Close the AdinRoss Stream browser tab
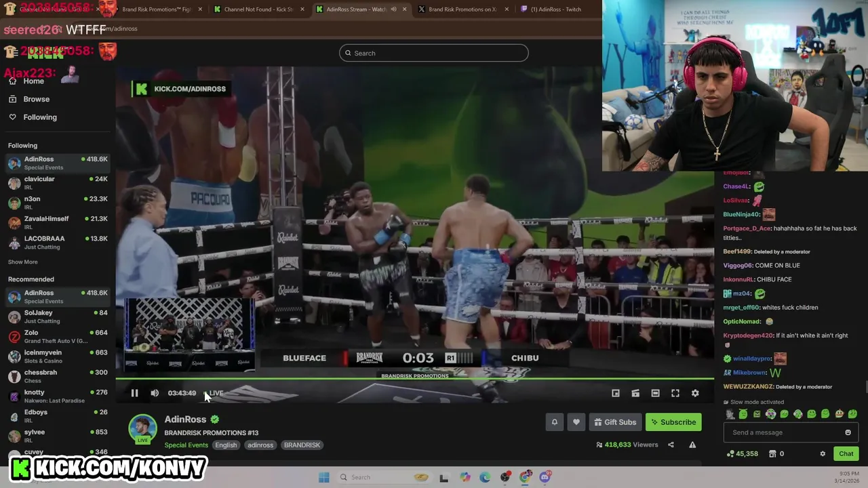This screenshot has width=868, height=488. click(x=405, y=9)
